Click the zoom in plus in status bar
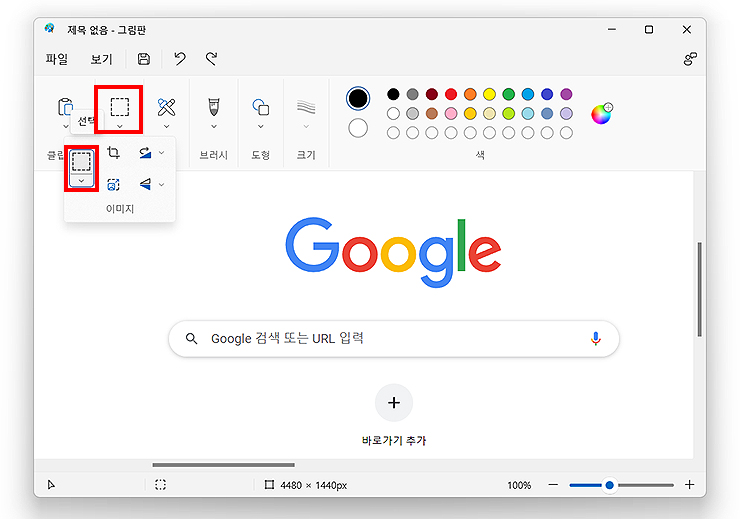This screenshot has width=740, height=519. tap(690, 485)
